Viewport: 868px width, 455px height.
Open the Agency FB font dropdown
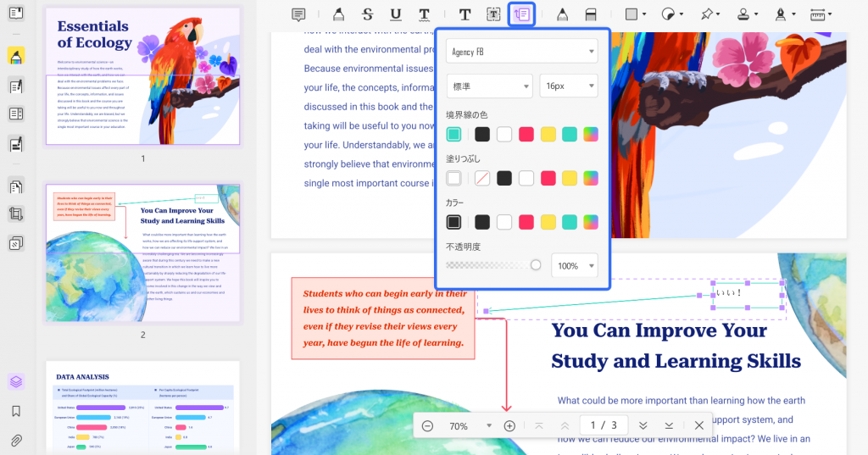pos(522,52)
